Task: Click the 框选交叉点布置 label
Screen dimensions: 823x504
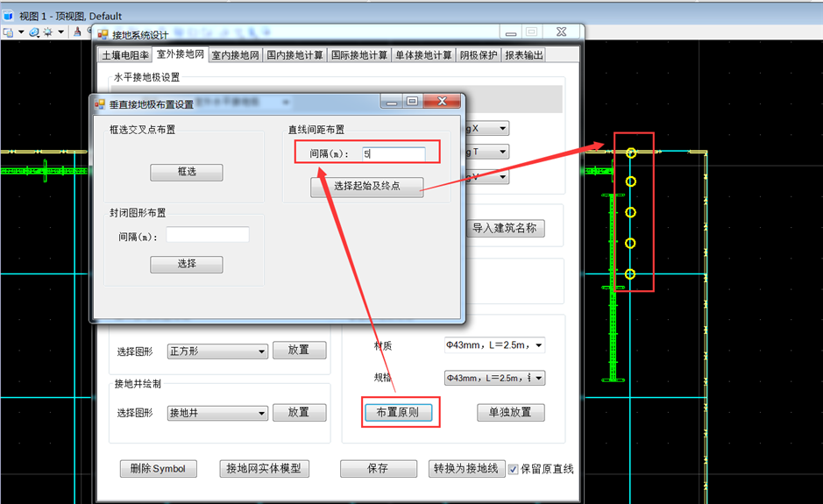Action: [142, 130]
